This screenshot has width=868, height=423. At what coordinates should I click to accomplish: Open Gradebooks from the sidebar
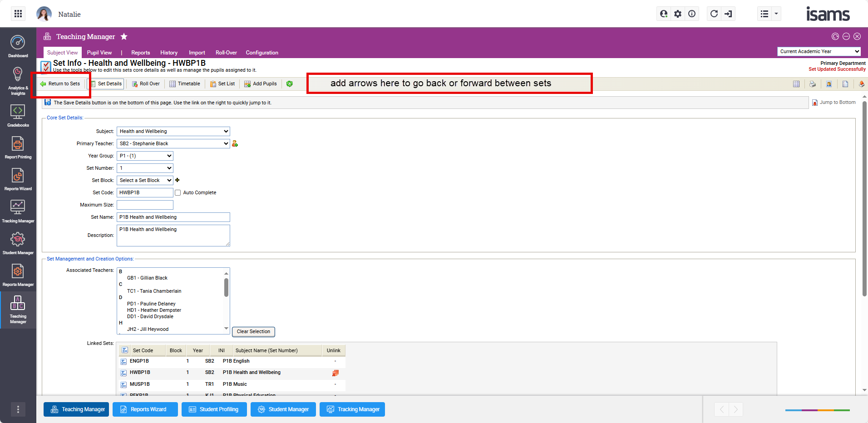[18, 115]
